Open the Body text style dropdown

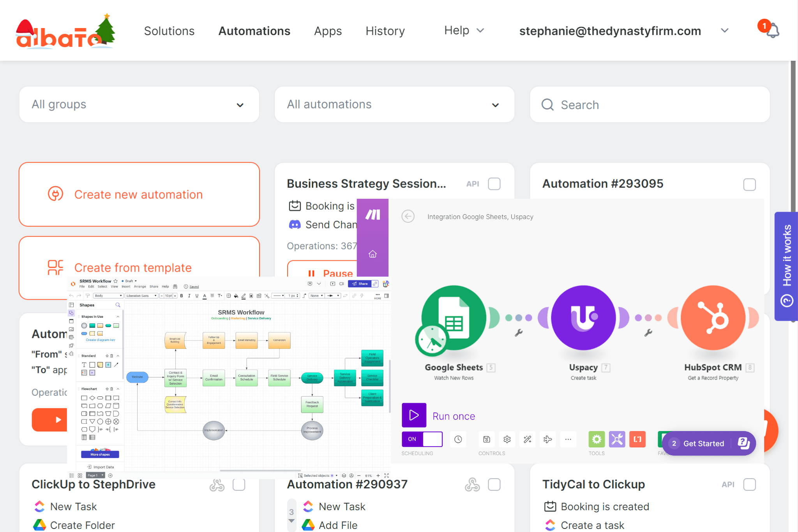[108, 296]
